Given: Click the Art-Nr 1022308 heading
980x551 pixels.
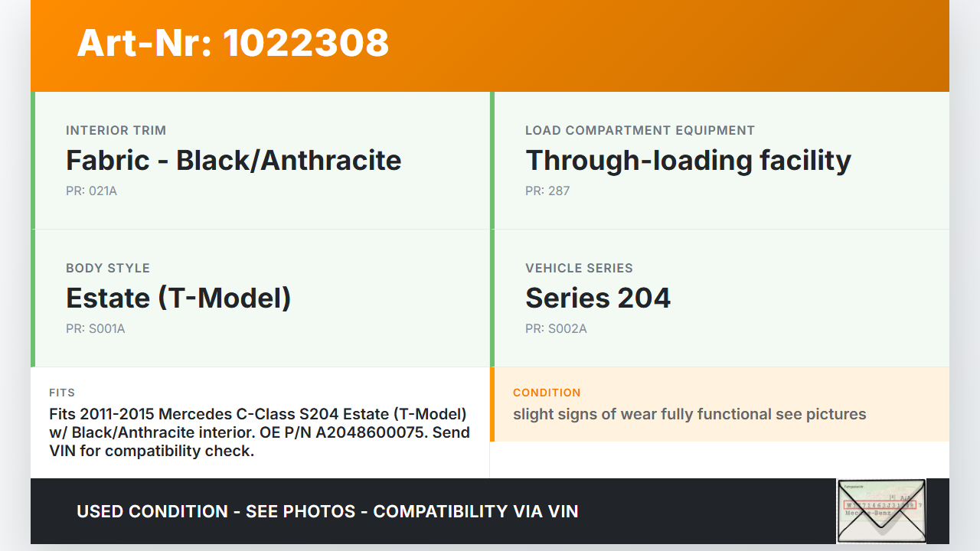Looking at the screenshot, I should tap(233, 43).
